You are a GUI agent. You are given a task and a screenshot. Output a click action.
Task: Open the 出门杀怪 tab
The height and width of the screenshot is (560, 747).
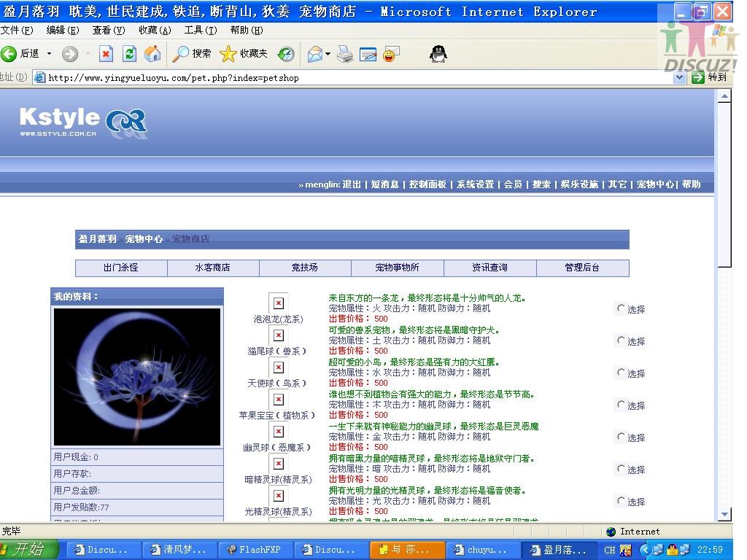click(121, 268)
